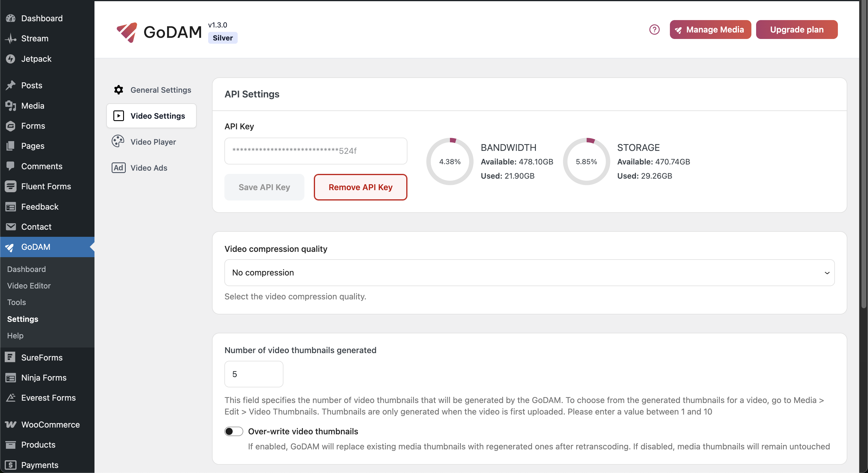This screenshot has width=868, height=473.
Task: Open GoDAM Dashboard submenu item
Action: click(26, 269)
